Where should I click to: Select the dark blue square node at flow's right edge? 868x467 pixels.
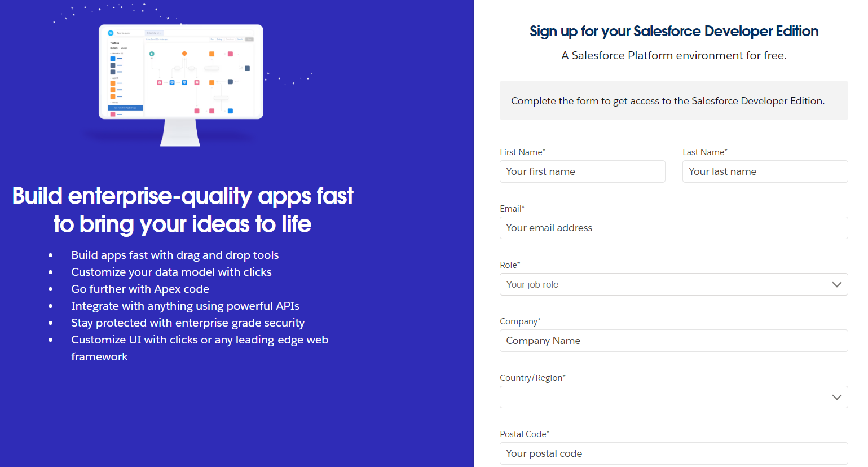point(247,68)
